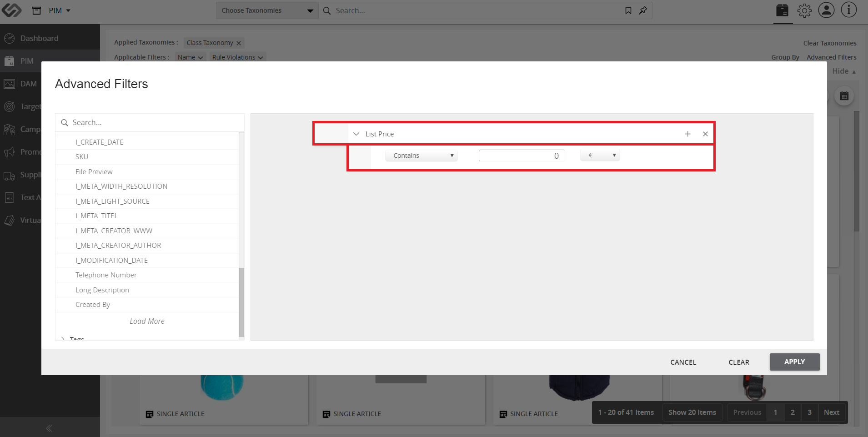This screenshot has width=868, height=437.
Task: Click Advanced Filters link
Action: [x=832, y=57]
